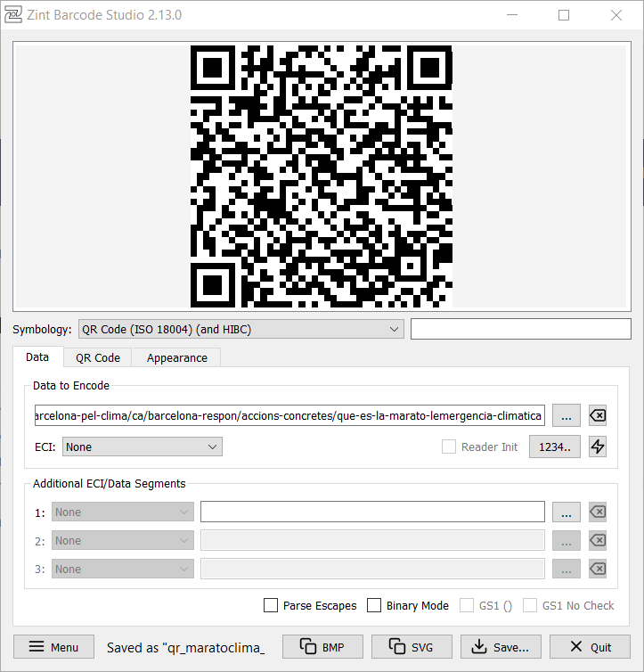Copy barcode to clipboard as SVG
Screen dimensions: 644x672
pyautogui.click(x=412, y=647)
